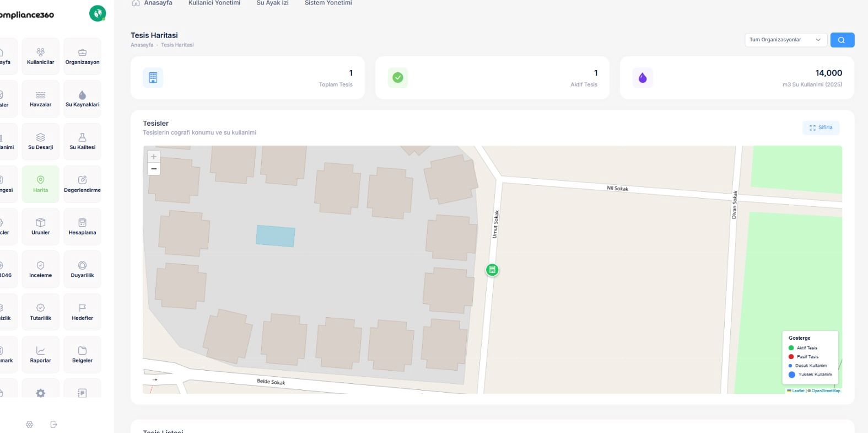Select the Hesaplama calculator icon
The width and height of the screenshot is (868, 433).
82,223
